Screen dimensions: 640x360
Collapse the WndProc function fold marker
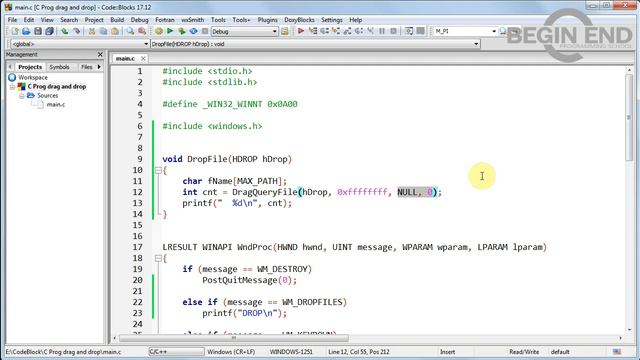(158, 258)
